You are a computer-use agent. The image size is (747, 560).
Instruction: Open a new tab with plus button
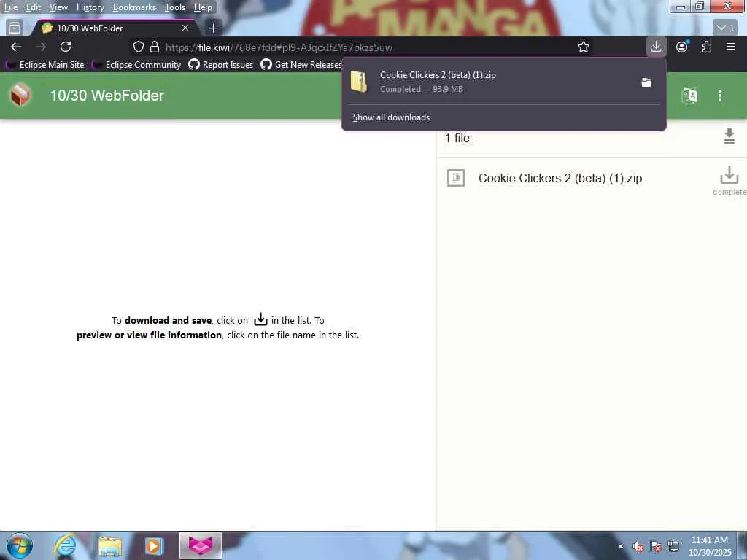(214, 28)
